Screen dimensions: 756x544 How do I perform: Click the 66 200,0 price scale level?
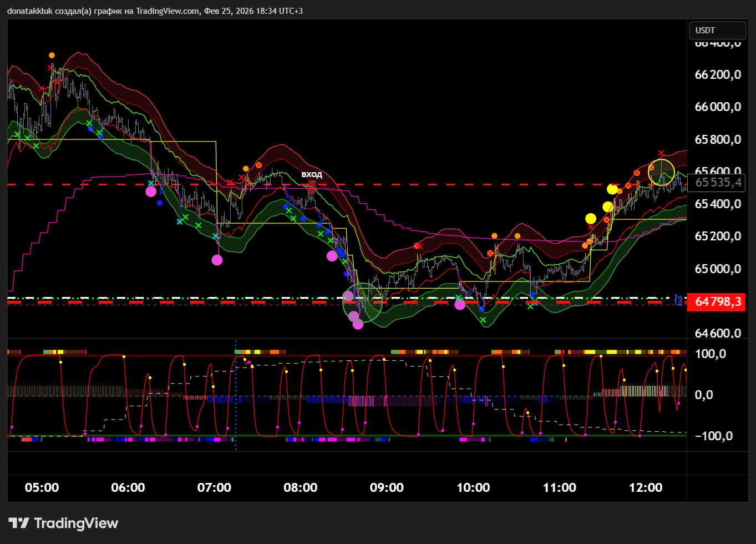pyautogui.click(x=718, y=74)
